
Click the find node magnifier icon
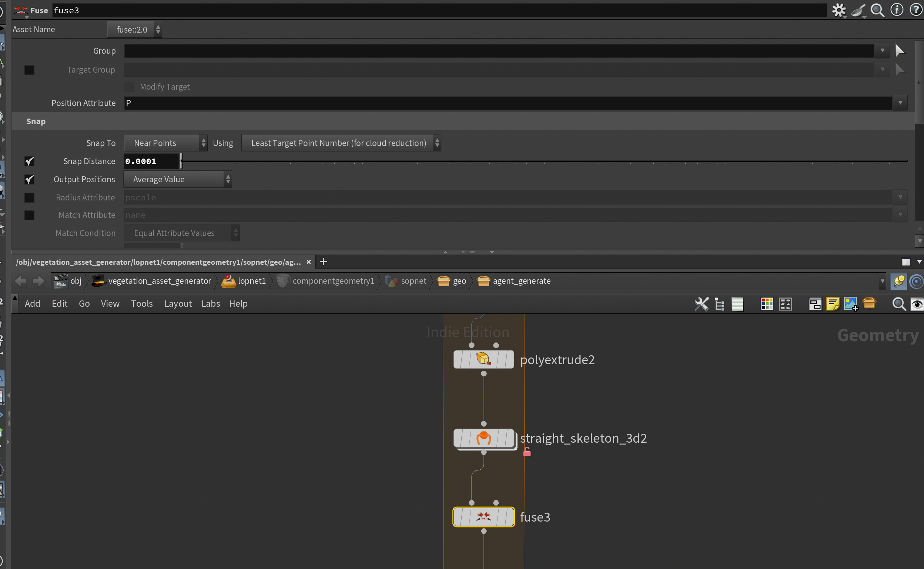tap(899, 304)
